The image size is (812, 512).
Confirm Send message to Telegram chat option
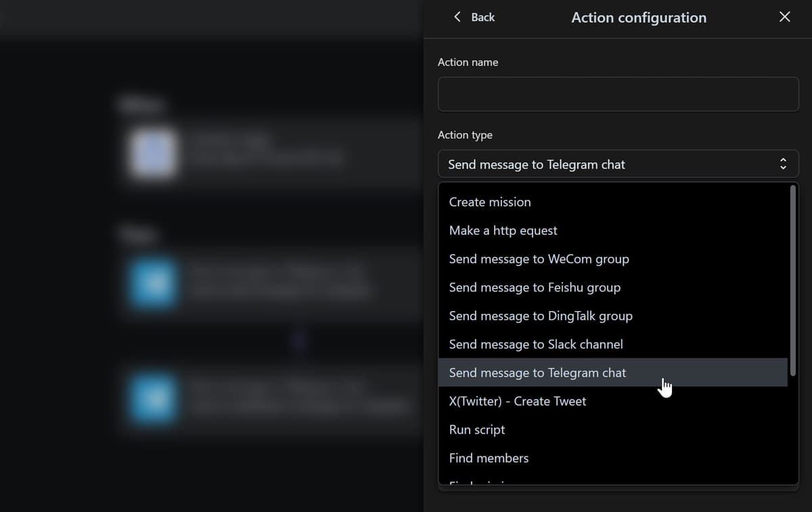click(537, 372)
